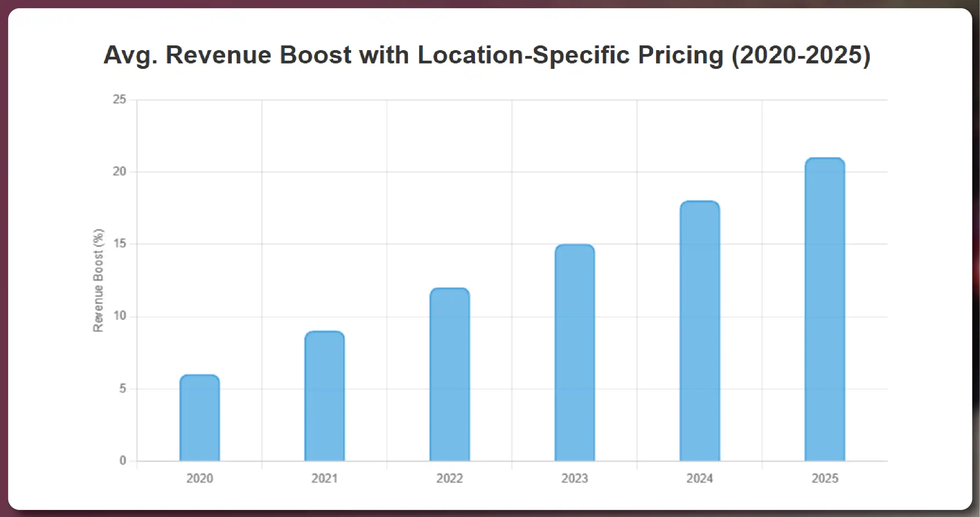
Task: Click the Revenue Boost (%) axis label
Action: [98, 281]
